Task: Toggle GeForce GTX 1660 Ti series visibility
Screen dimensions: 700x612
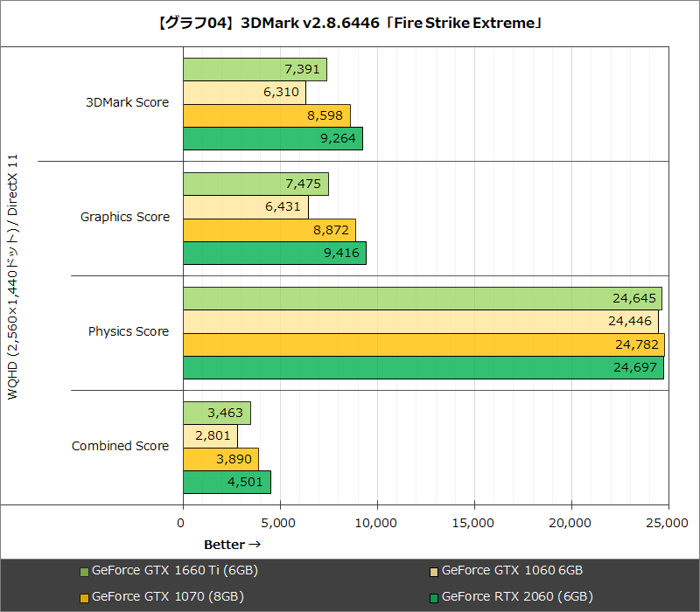Action: [166, 570]
